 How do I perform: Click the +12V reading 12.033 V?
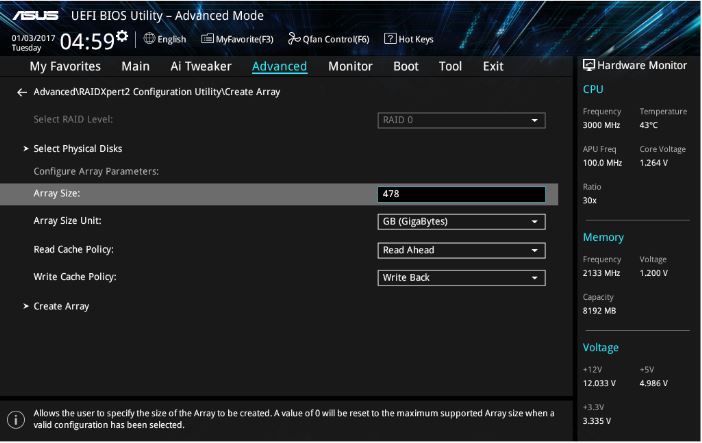click(x=599, y=383)
